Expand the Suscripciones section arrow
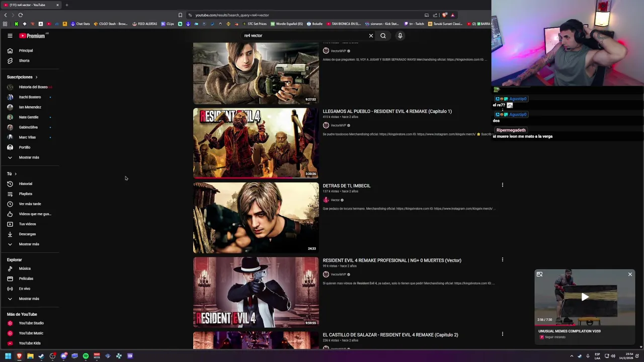This screenshot has width=644, height=362. click(36, 77)
